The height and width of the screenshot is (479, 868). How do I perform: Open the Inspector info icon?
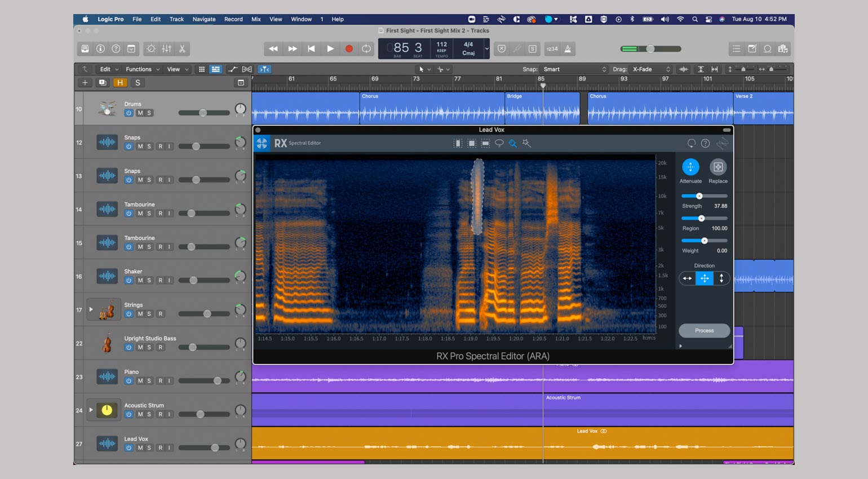click(x=100, y=49)
